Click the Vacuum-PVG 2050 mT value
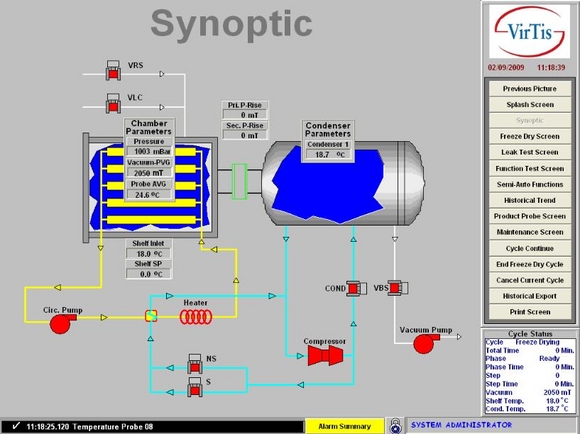Viewport: 580px width, 434px height. coord(149,173)
